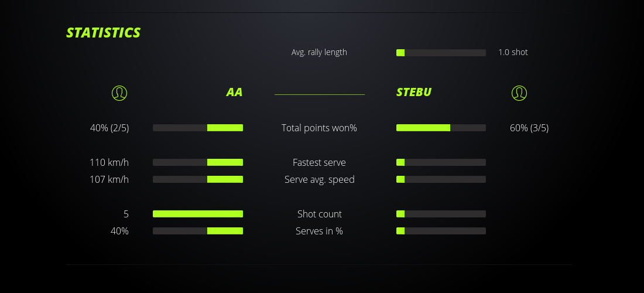Click AA's Fastest serve bar
Viewport: 644px width, 293px height.
pyautogui.click(x=198, y=162)
